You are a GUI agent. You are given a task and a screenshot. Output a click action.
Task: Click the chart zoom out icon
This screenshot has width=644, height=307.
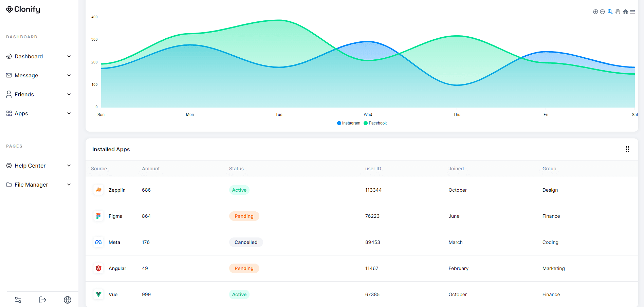(x=602, y=12)
